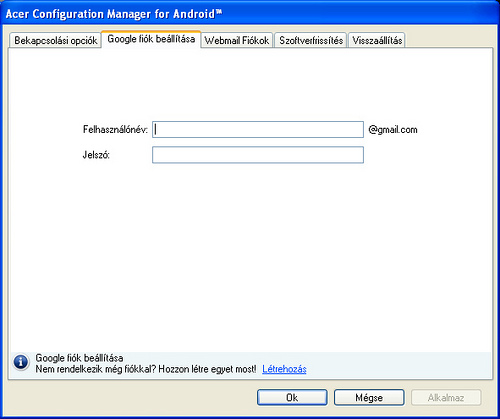The width and height of the screenshot is (500, 419).
Task: Click the blue information icon
Action: [x=21, y=362]
